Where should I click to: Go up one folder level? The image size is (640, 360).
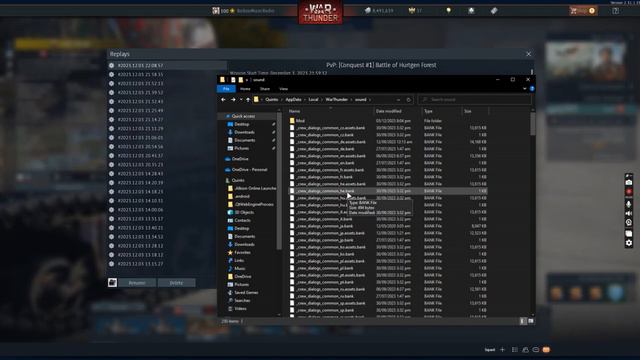[x=248, y=100]
